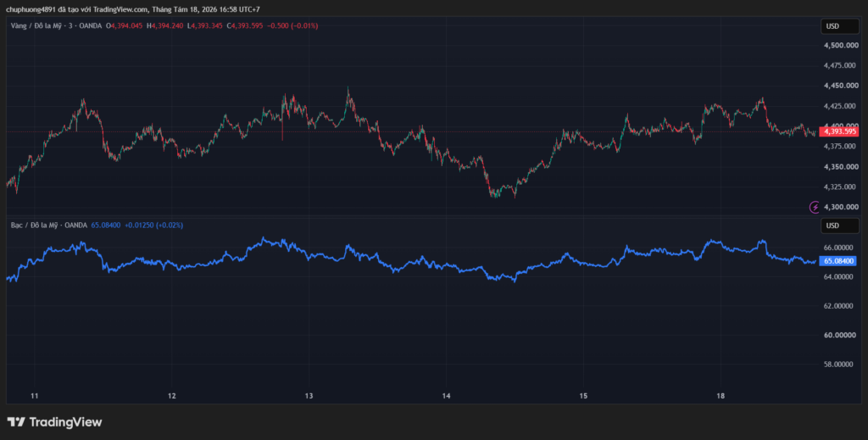868x440 pixels.
Task: Open the USD currency selector on silver pane
Action: pyautogui.click(x=839, y=226)
